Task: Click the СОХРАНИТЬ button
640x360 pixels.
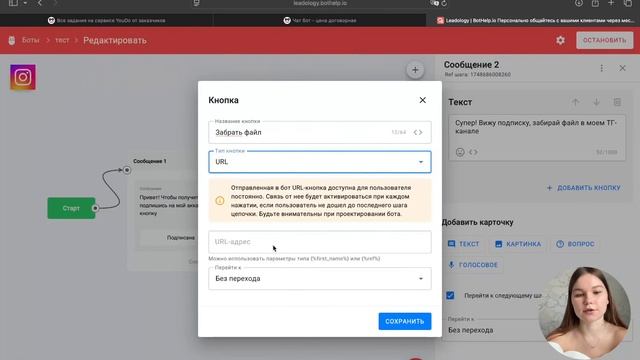Action: click(404, 321)
